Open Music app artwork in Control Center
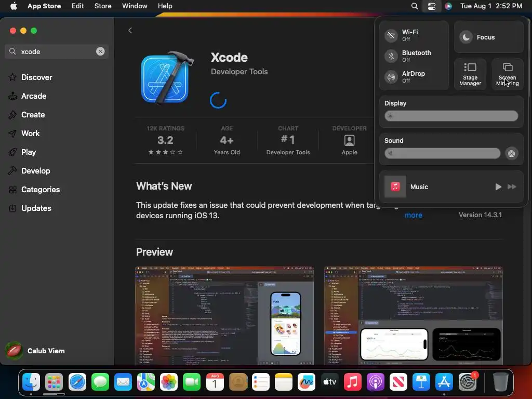This screenshot has width=532, height=399. tap(395, 187)
